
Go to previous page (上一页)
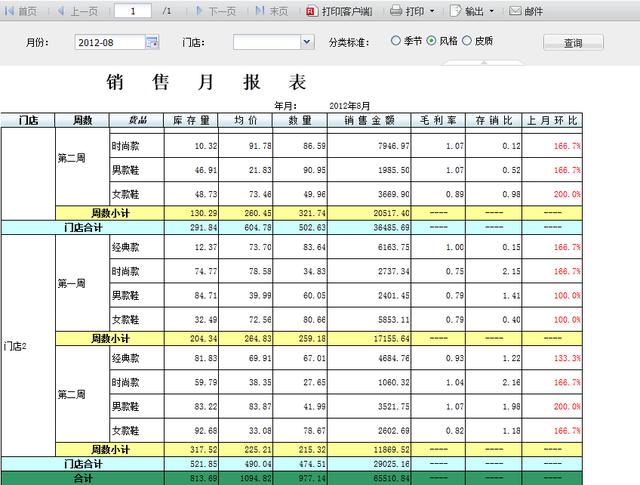pyautogui.click(x=78, y=11)
